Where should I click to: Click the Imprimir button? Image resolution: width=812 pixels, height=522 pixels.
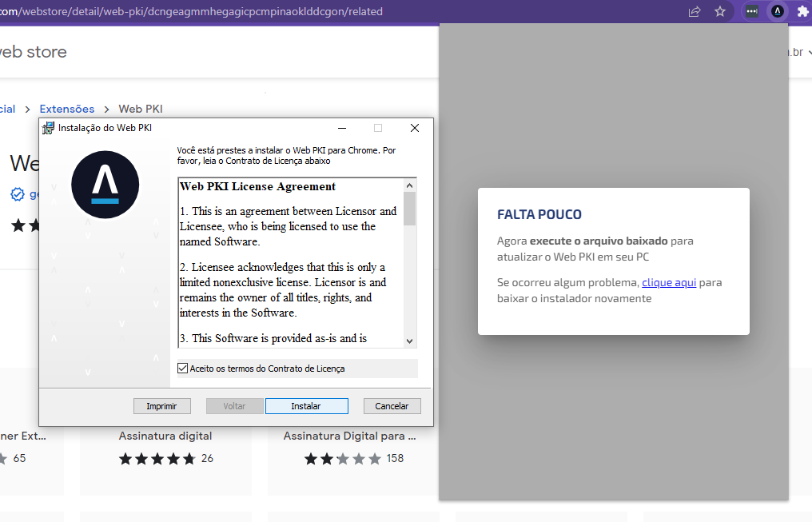coord(162,406)
